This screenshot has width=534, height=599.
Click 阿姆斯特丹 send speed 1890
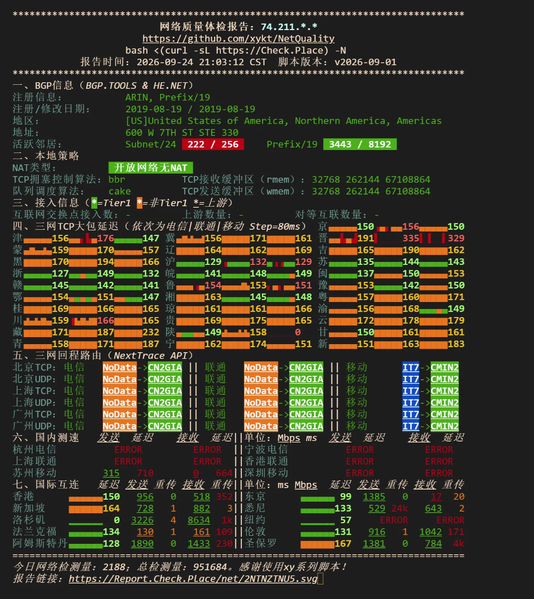142,544
